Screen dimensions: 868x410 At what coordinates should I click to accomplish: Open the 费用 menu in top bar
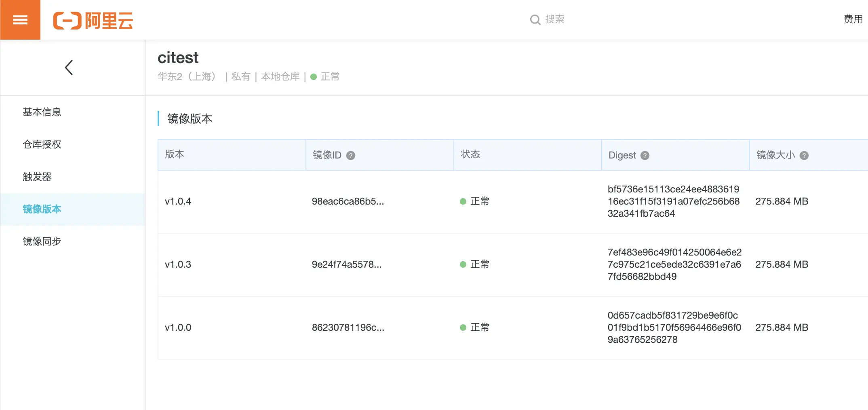tap(853, 19)
